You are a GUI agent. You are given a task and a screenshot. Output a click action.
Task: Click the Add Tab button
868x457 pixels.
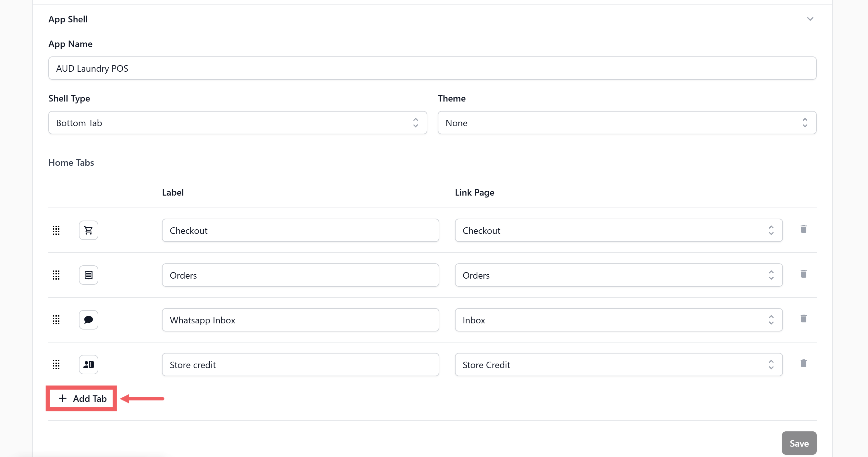tap(82, 398)
